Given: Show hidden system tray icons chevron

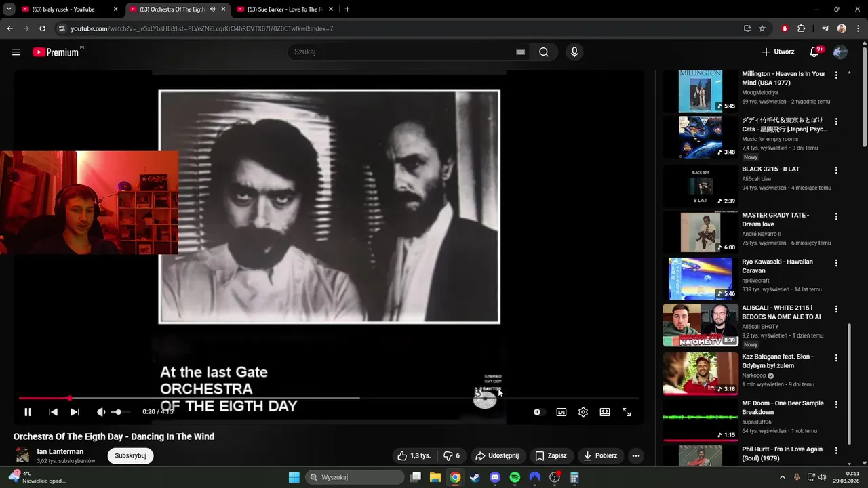Looking at the screenshot, I should [782, 477].
